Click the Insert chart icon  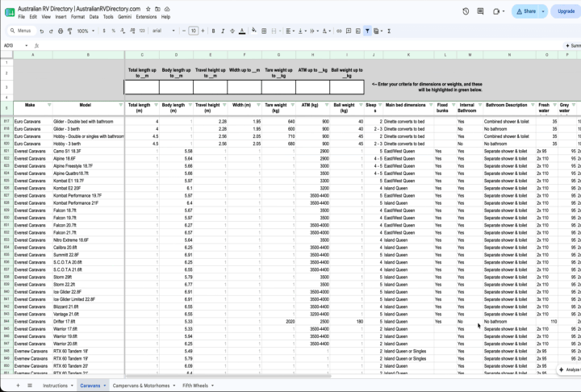click(x=358, y=31)
